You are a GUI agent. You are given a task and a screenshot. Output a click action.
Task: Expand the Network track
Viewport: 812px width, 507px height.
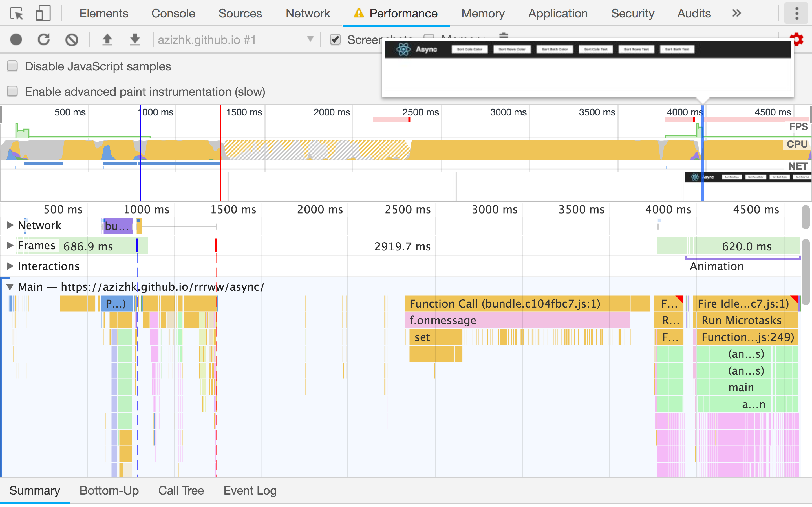tap(10, 225)
